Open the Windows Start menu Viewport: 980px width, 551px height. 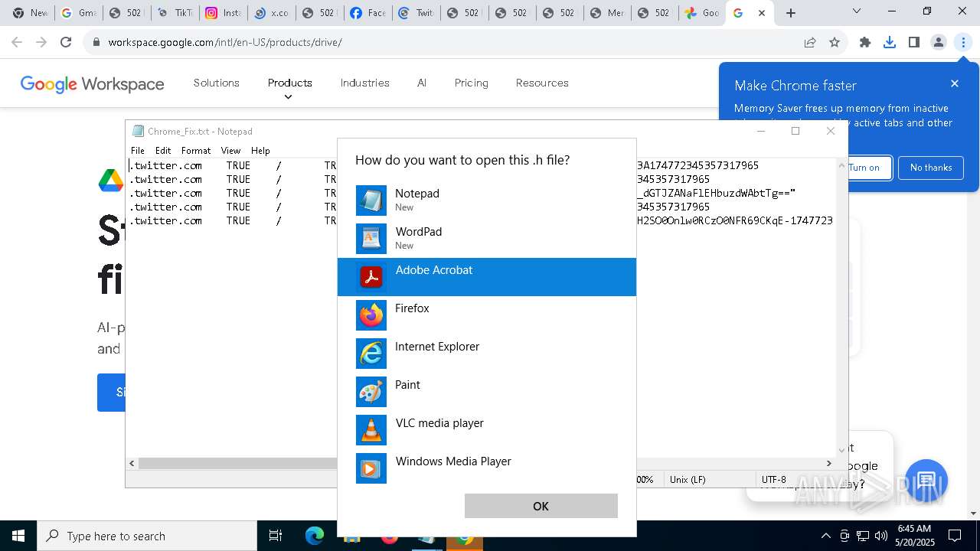(18, 536)
